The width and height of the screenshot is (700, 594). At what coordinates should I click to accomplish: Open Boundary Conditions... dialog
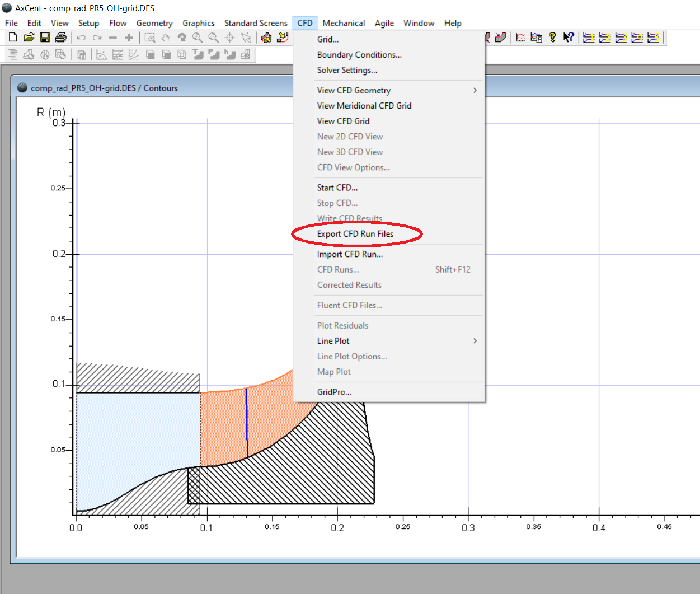389,55
